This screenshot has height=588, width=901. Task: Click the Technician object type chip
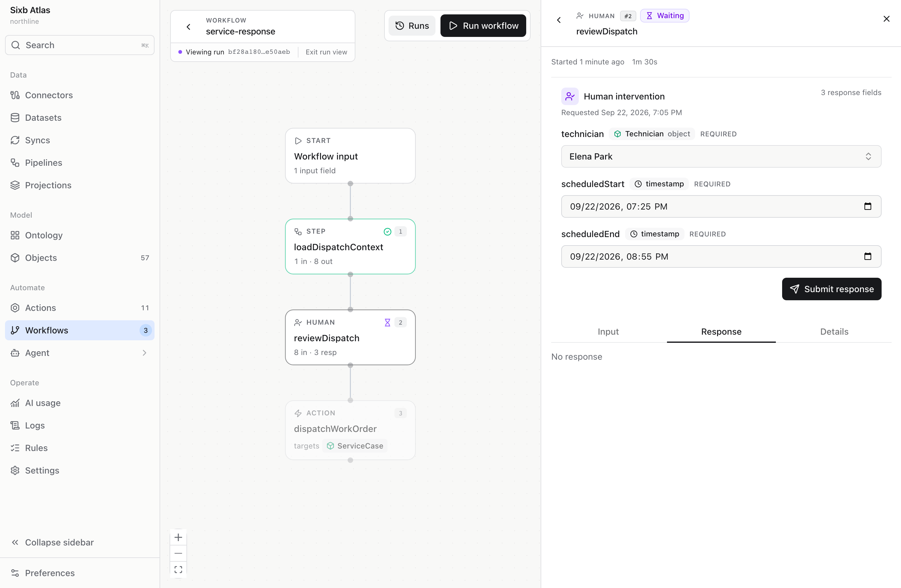point(652,134)
